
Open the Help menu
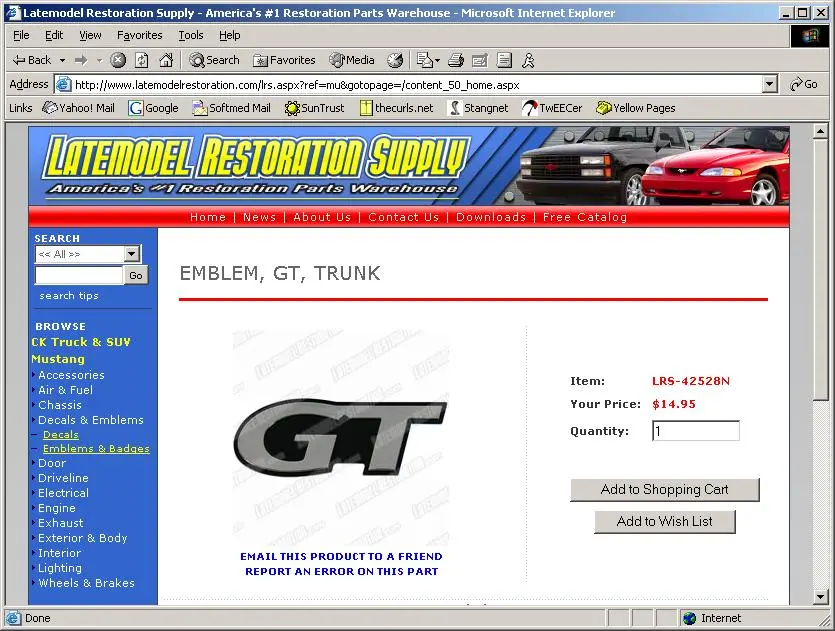230,35
